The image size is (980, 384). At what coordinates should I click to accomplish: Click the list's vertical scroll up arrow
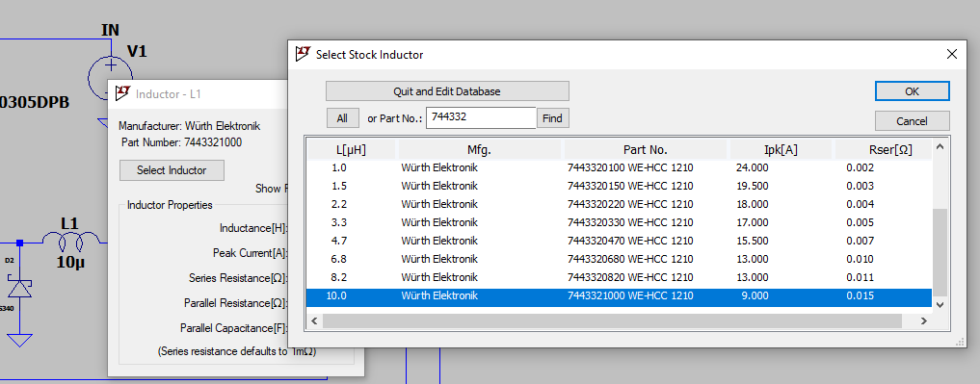tap(940, 147)
